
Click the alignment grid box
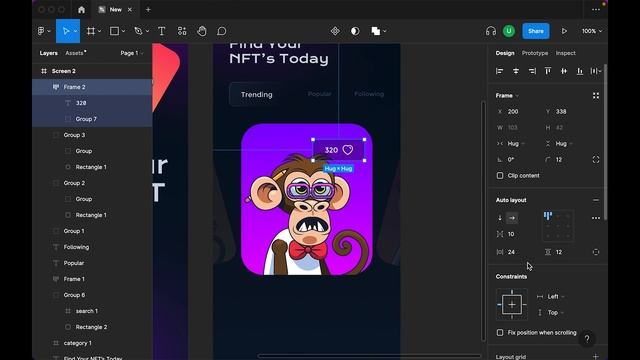click(558, 226)
